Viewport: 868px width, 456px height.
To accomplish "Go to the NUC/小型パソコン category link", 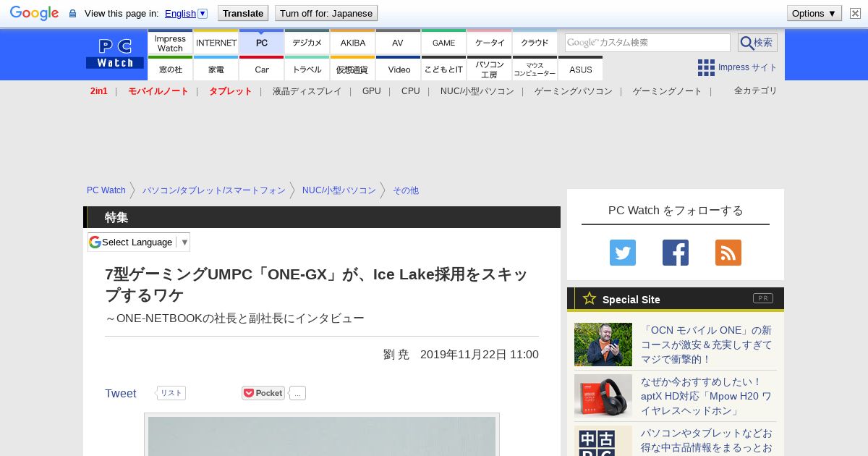I will click(477, 91).
